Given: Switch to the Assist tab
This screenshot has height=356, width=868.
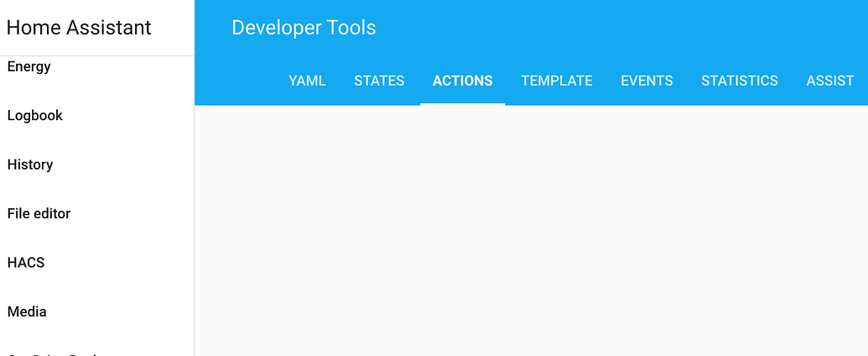Looking at the screenshot, I should coord(829,81).
